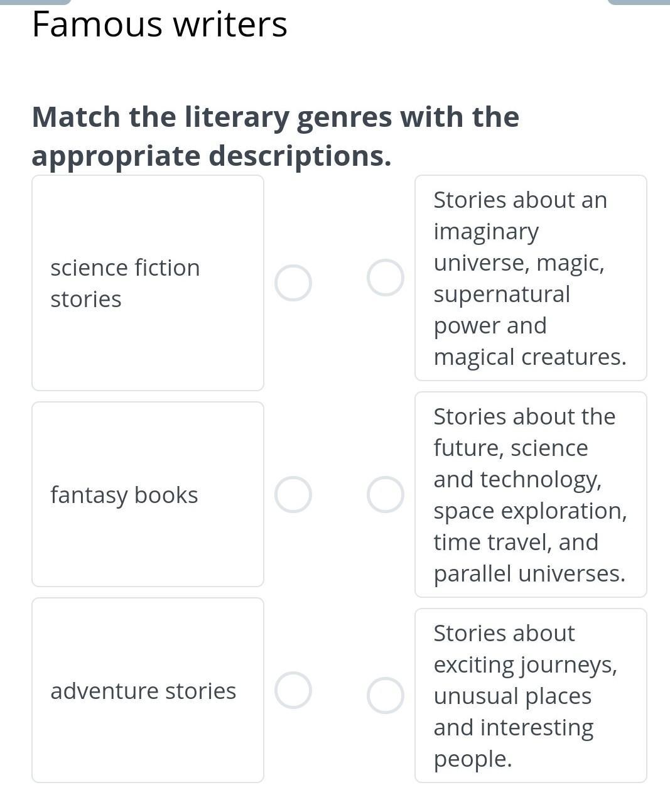Select the radio button for the future and technology description
Screen dimensions: 670x812
tap(386, 494)
